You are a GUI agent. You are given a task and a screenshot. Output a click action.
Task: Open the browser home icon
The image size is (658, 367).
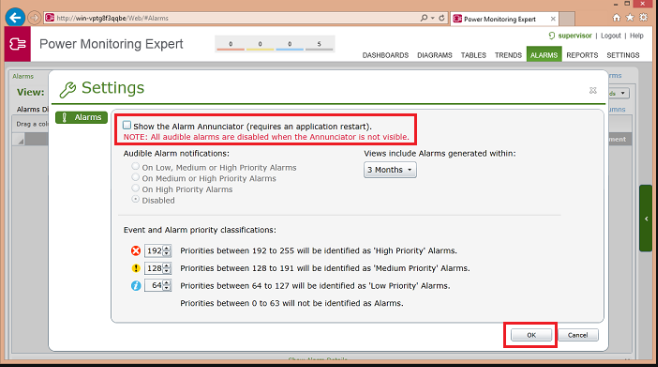click(x=616, y=18)
